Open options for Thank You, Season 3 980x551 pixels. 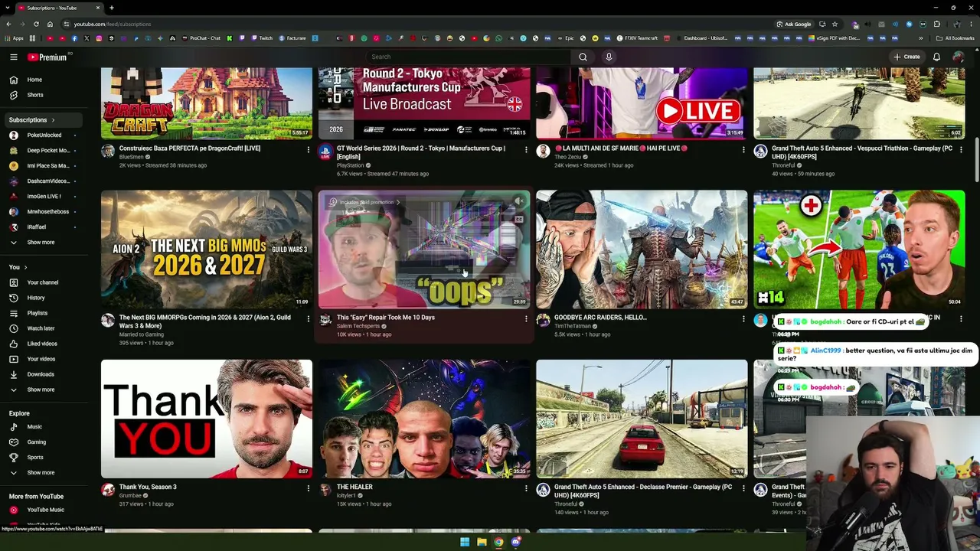click(x=309, y=488)
